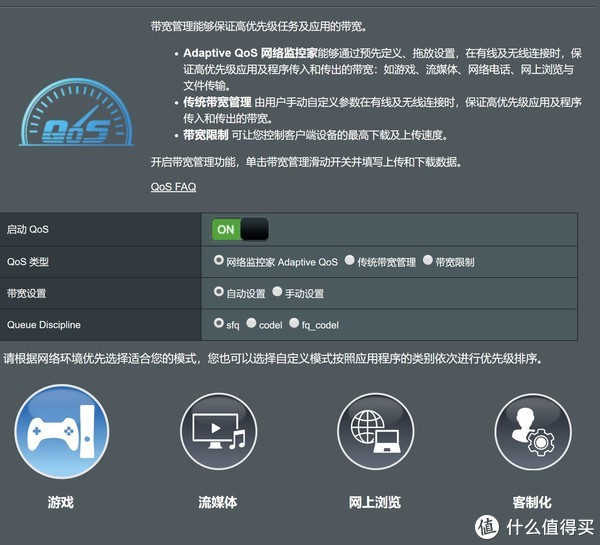Screen dimensions: 600x545
Task: Select the Customize (客制化) mode icon
Action: [x=533, y=432]
